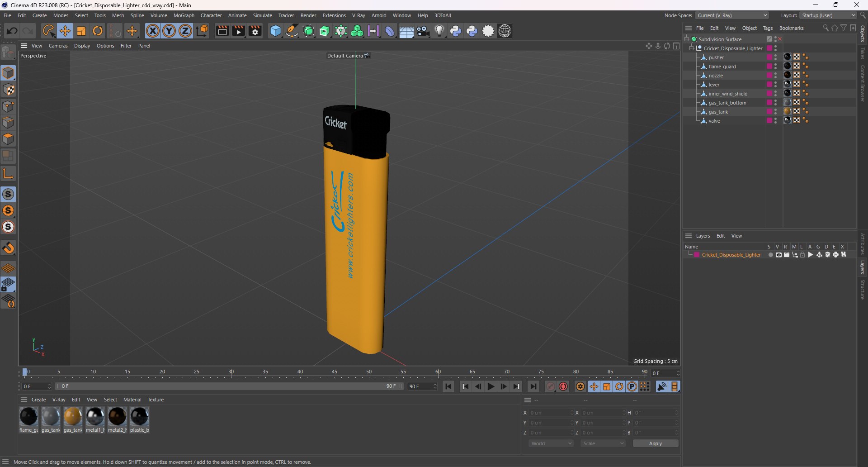Switch to Polygons mode icon
The image size is (868, 467).
click(8, 139)
